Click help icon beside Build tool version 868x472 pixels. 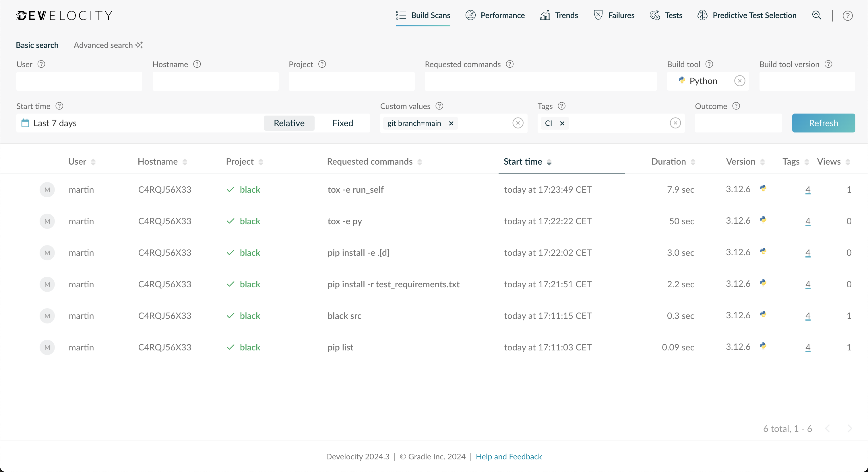click(828, 64)
